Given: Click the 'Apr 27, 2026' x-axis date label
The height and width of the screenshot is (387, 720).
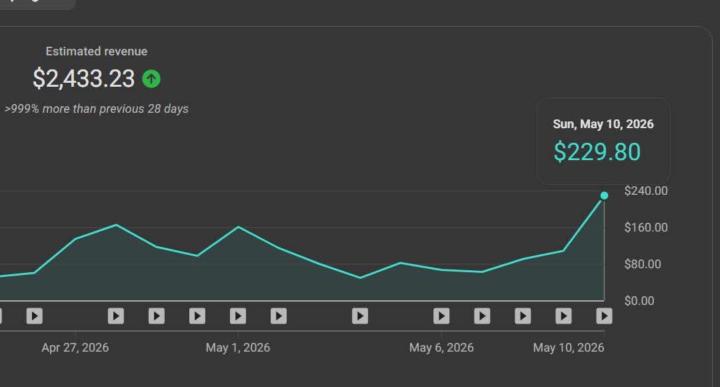Looking at the screenshot, I should click(75, 348).
